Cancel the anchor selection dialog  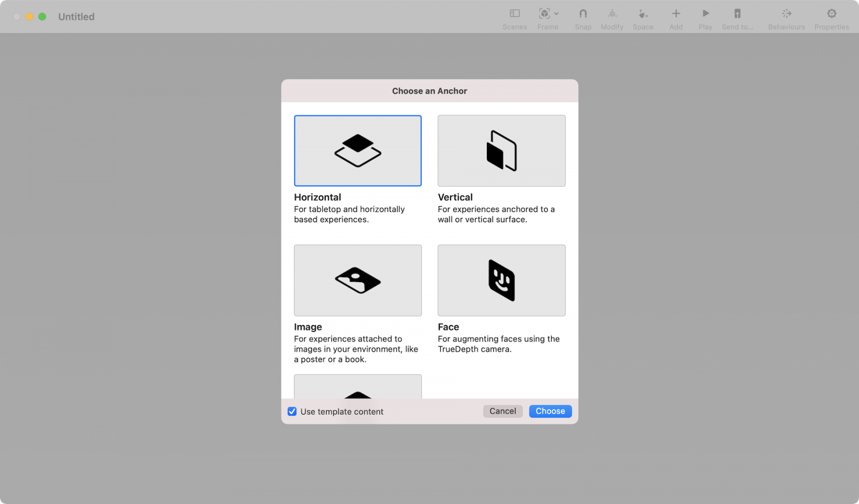(x=502, y=411)
